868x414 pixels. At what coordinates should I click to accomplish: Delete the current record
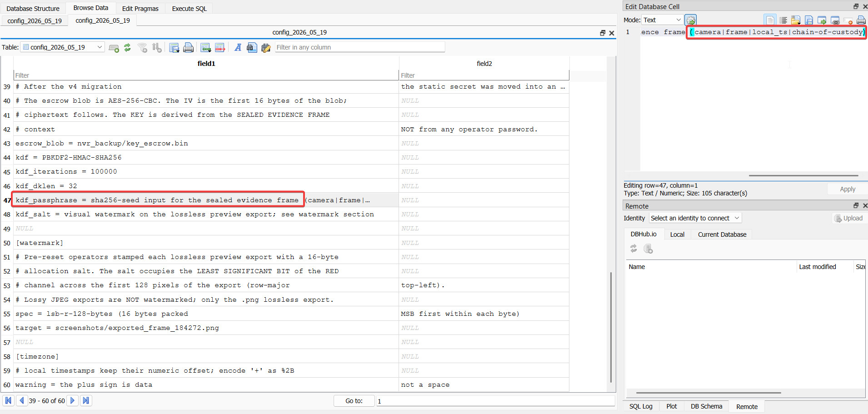220,47
